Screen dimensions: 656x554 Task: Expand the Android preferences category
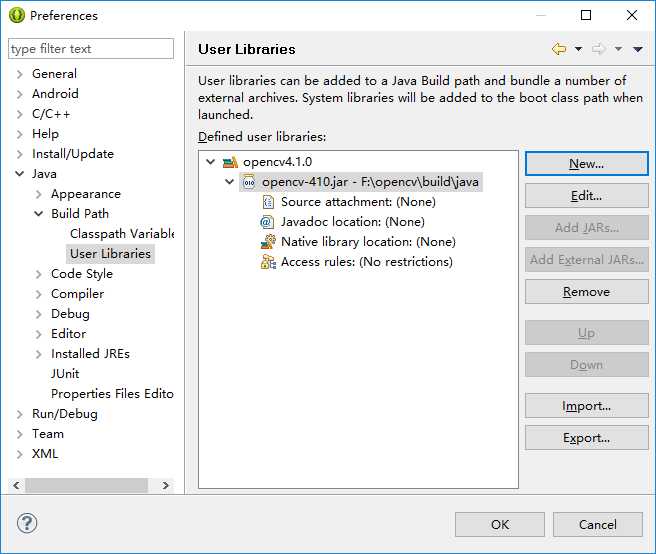point(19,94)
